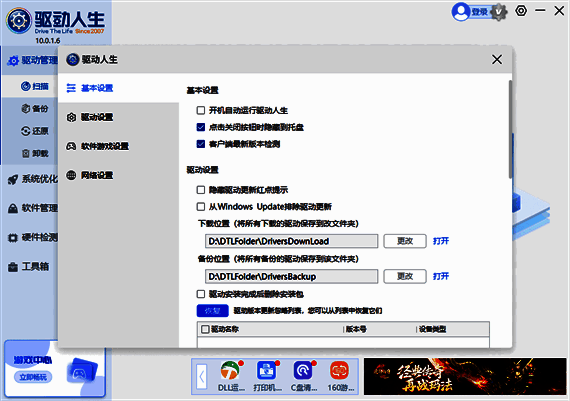Click the DriversBackup path field
Image resolution: width=570 pixels, height=401 pixels.
point(292,276)
